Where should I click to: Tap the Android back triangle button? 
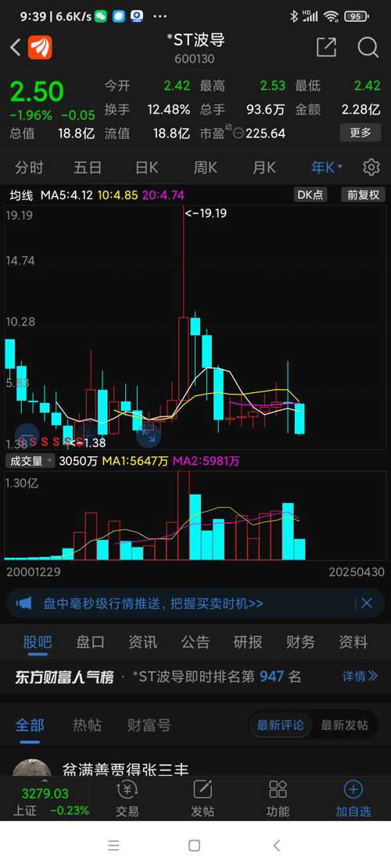[277, 845]
